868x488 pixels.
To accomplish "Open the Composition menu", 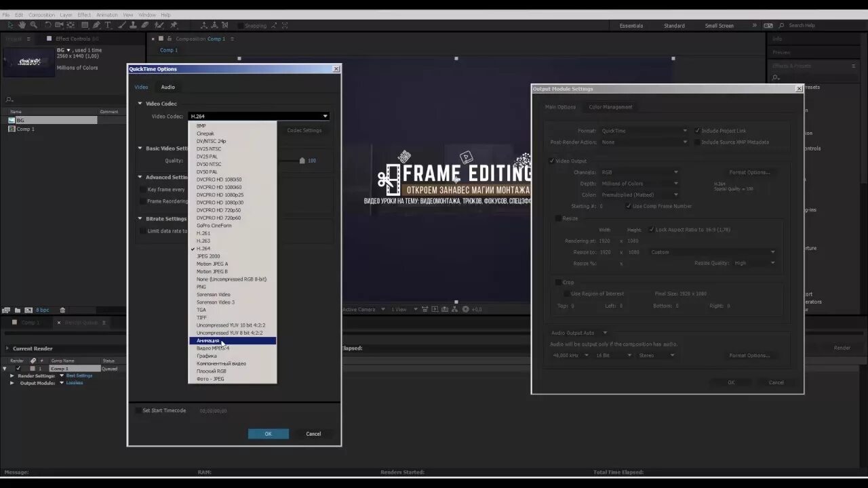I will 42,15.
